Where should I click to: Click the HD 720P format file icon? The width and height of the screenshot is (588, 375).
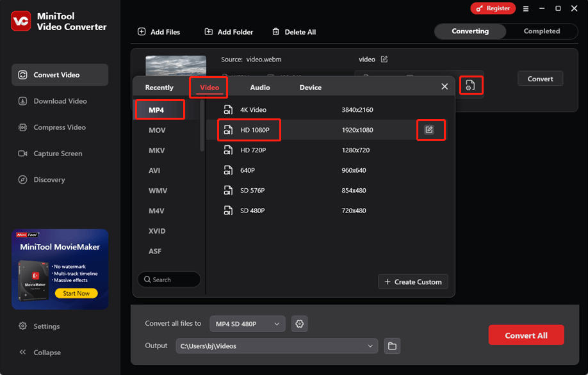(228, 150)
